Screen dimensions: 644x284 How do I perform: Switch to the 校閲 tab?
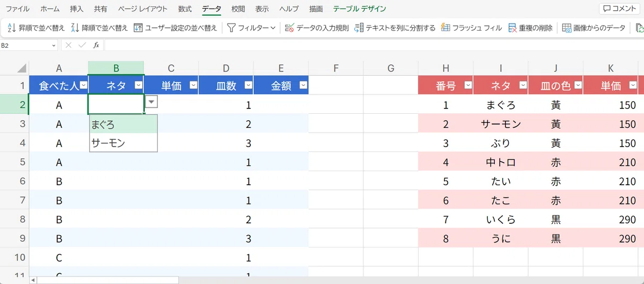(238, 9)
